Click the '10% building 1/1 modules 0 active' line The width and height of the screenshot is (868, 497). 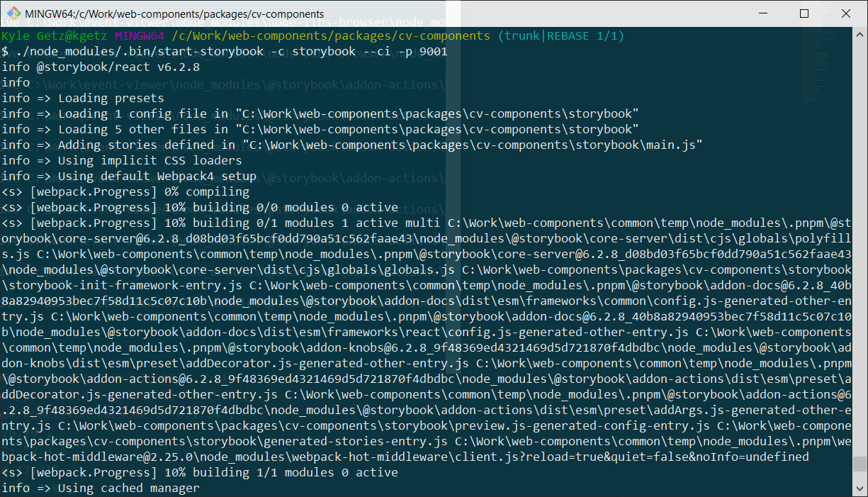(x=200, y=472)
